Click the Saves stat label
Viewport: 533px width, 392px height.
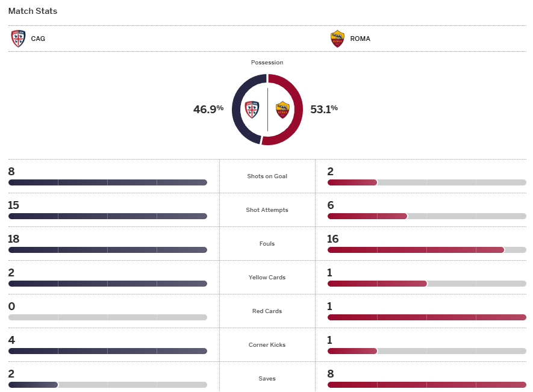(x=267, y=379)
